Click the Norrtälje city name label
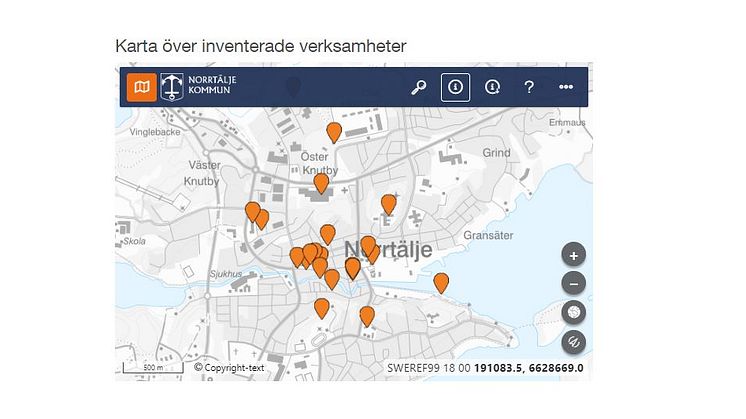This screenshot has width=746, height=419. (388, 250)
